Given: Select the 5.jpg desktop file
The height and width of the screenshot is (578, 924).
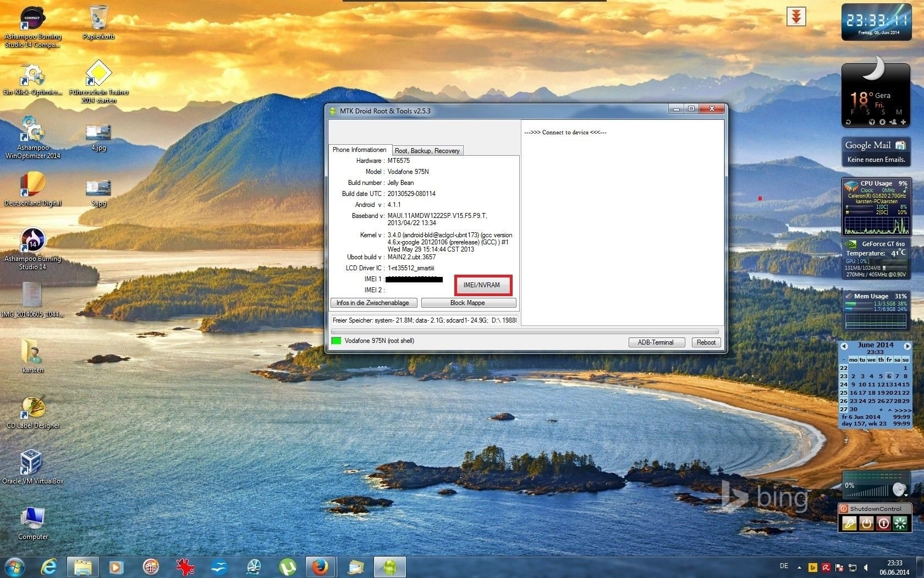Looking at the screenshot, I should tap(98, 192).
